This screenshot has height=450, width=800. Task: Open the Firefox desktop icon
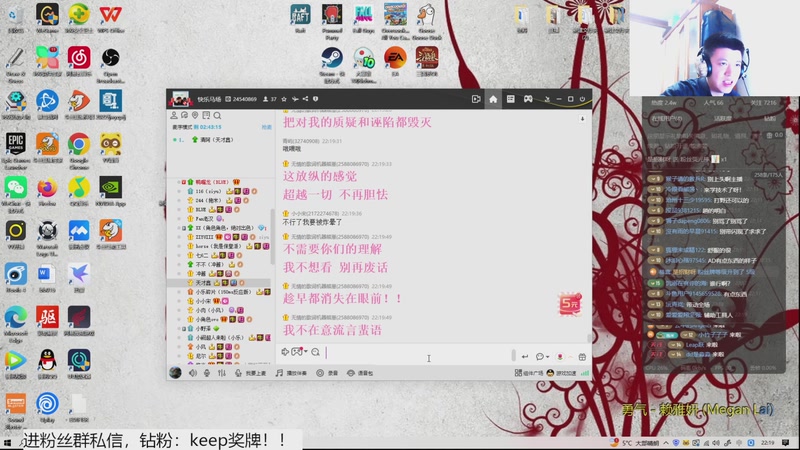point(47,192)
